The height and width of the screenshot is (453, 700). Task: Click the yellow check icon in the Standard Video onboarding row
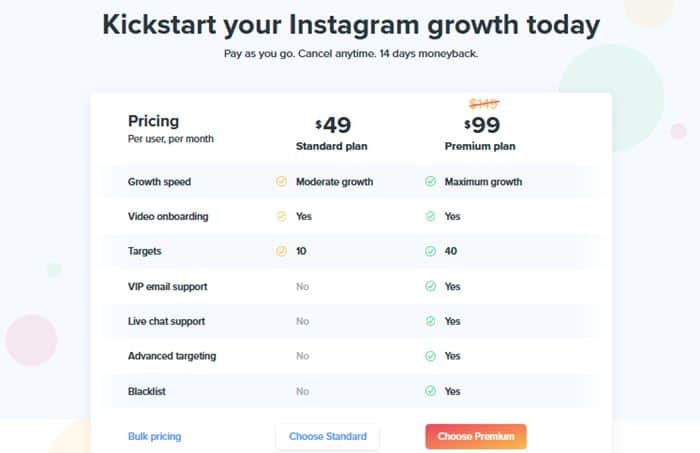click(281, 216)
